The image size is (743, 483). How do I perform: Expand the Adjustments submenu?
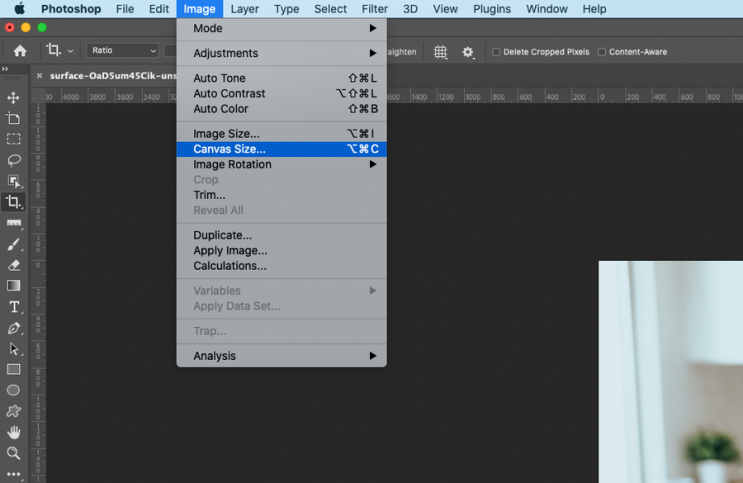[281, 53]
